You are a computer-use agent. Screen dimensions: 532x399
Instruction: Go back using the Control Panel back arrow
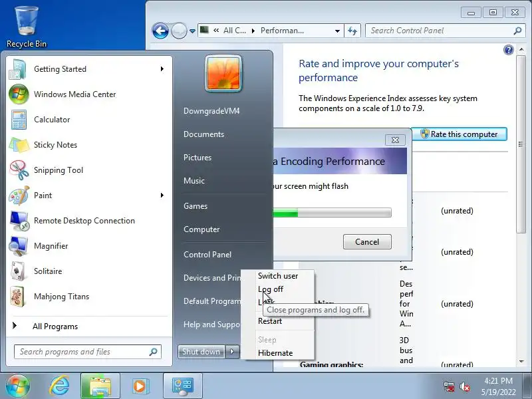click(x=160, y=31)
